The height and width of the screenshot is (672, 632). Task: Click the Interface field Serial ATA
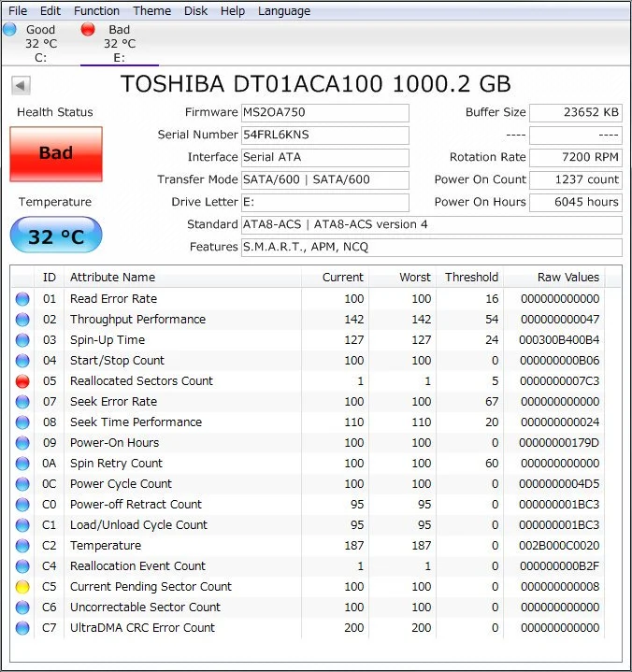pos(325,157)
